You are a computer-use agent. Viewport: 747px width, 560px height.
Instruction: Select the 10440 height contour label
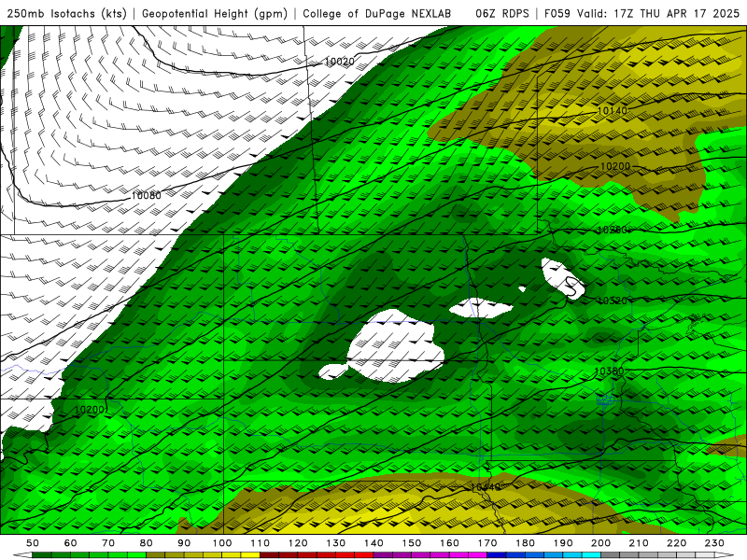tap(486, 487)
